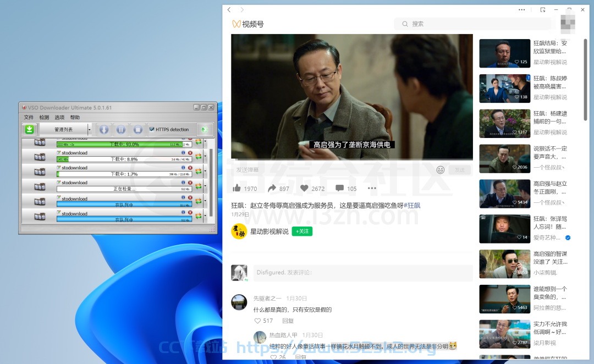Image resolution: width=594 pixels, height=364 pixels.
Task: Click the #狂飙 hashtag link
Action: tap(412, 205)
